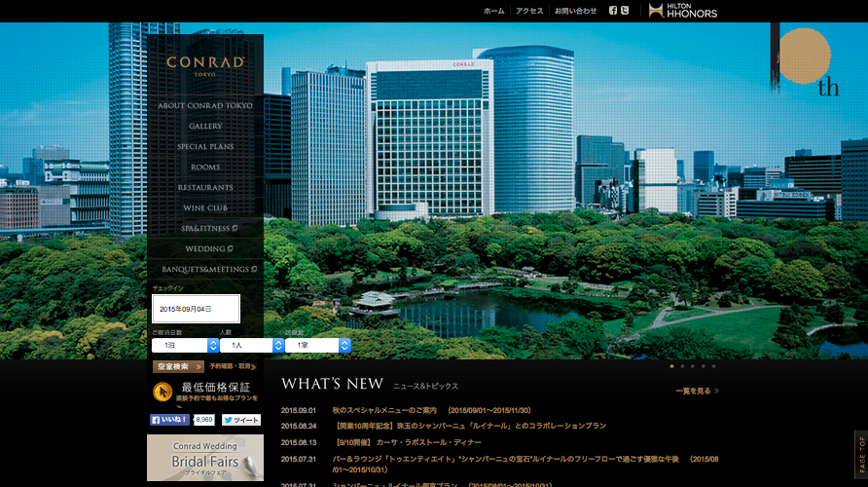Open About Conrad Tokyo menu item
The height and width of the screenshot is (487, 868).
[205, 106]
